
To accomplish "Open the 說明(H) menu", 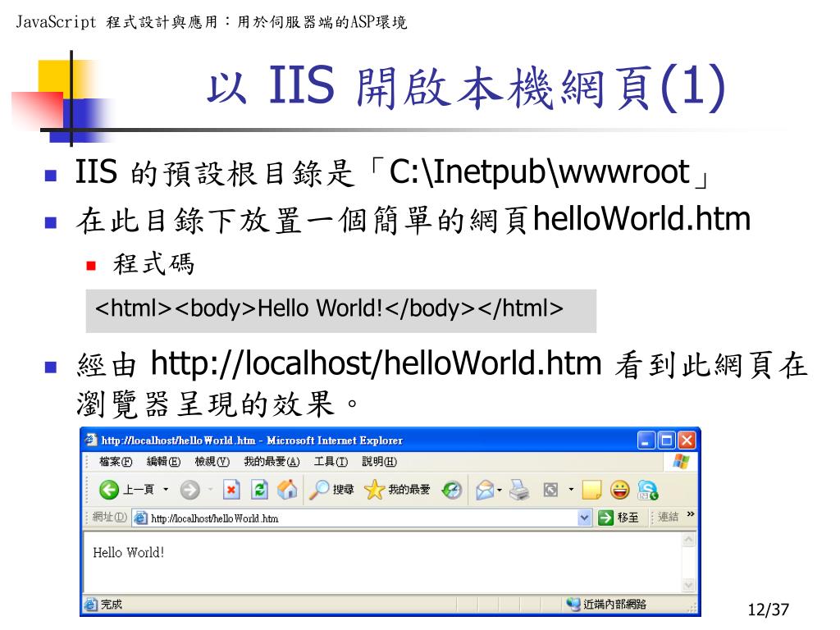I will click(x=379, y=462).
